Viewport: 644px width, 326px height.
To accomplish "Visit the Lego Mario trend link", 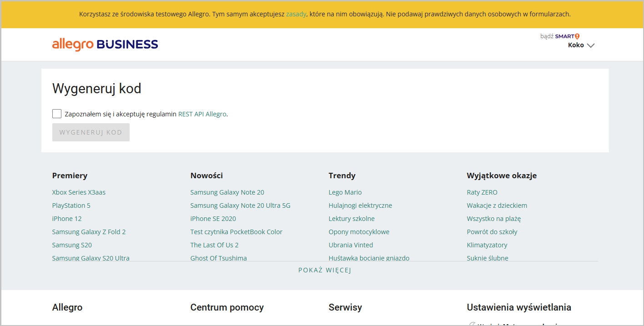I will (x=345, y=192).
